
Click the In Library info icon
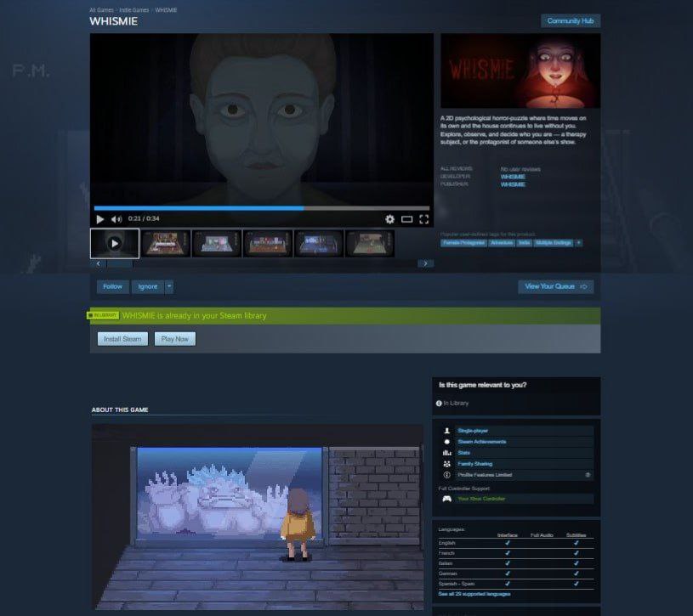pos(439,403)
